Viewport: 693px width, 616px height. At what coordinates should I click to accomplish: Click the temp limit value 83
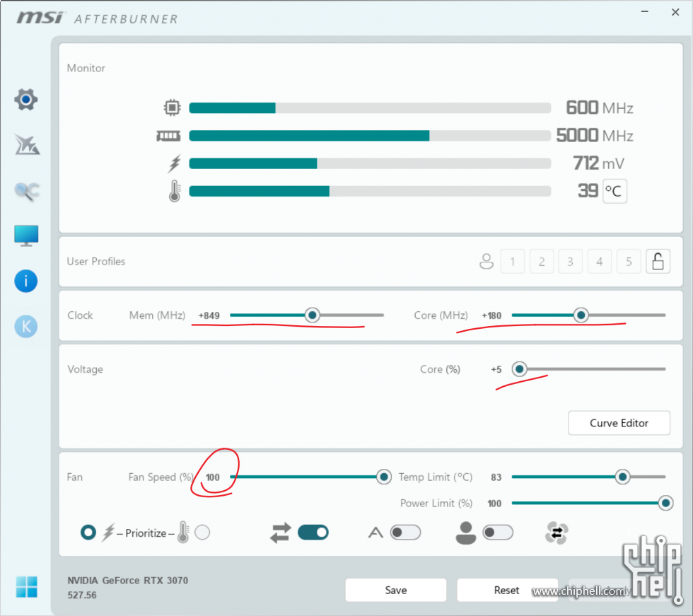[496, 477]
